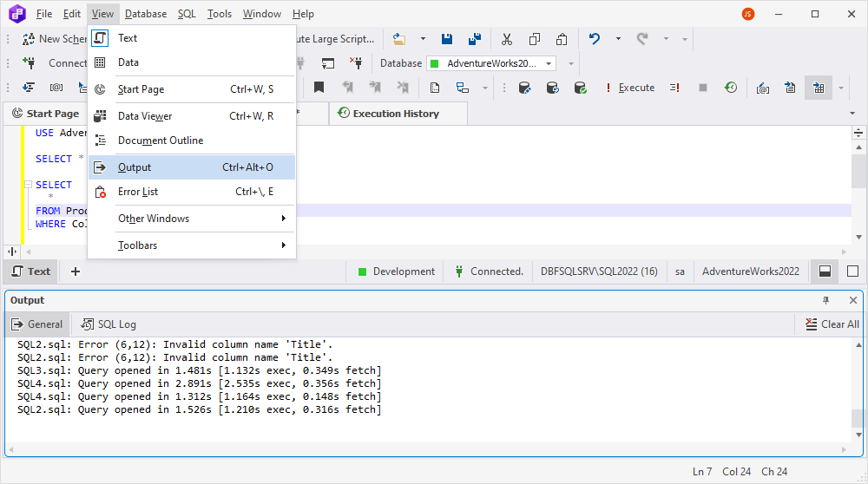Click the Execute button
This screenshot has height=484, width=868.
(630, 88)
